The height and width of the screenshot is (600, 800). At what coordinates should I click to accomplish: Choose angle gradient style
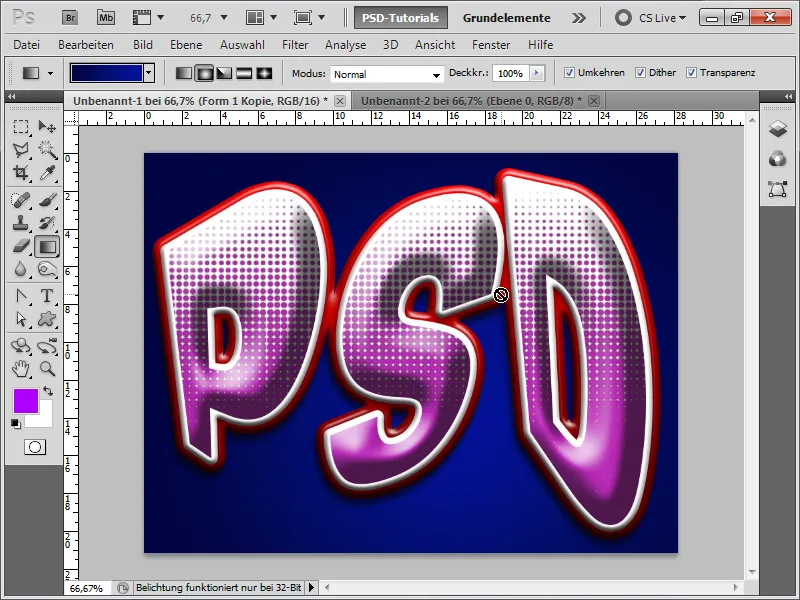[224, 73]
